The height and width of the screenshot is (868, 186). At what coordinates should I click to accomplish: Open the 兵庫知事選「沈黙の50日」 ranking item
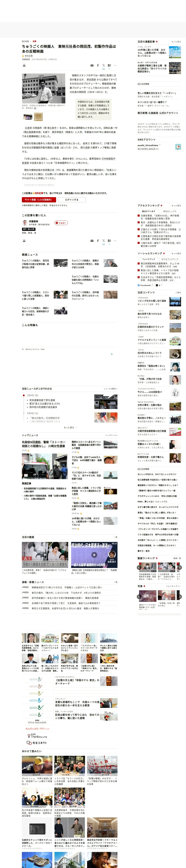tap(160, 217)
